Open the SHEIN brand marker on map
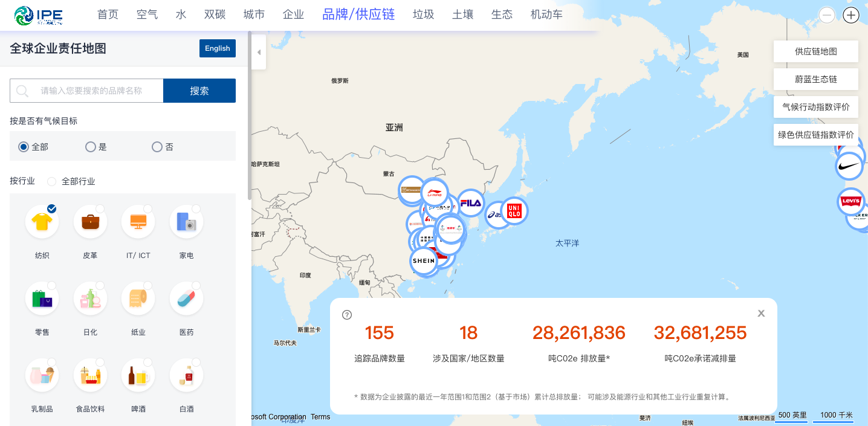The width and height of the screenshot is (868, 426). [x=424, y=261]
